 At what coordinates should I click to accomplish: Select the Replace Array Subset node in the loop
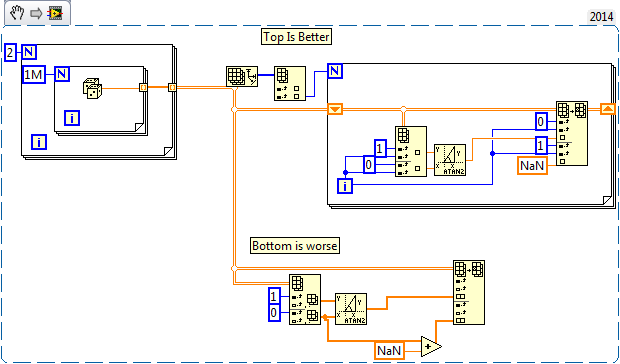point(572,133)
